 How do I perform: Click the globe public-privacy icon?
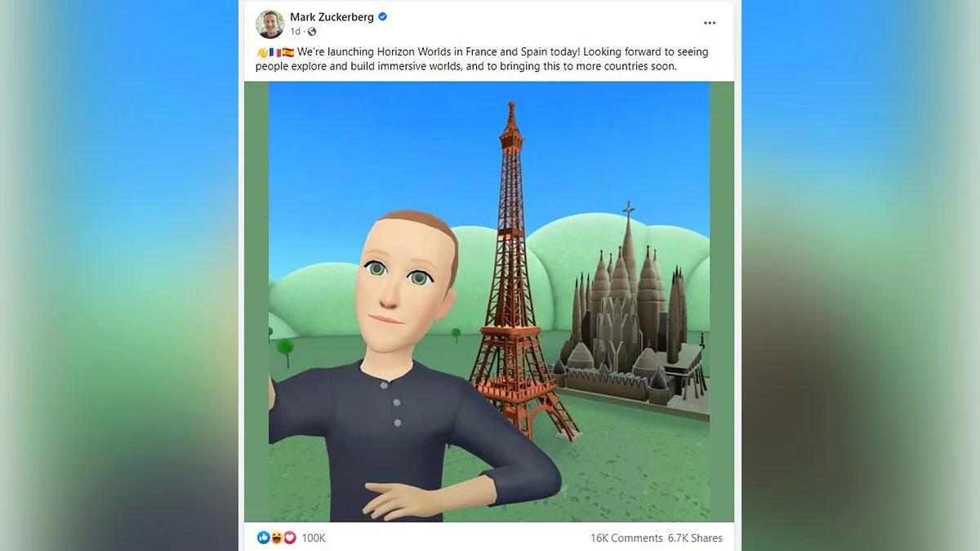coord(311,32)
